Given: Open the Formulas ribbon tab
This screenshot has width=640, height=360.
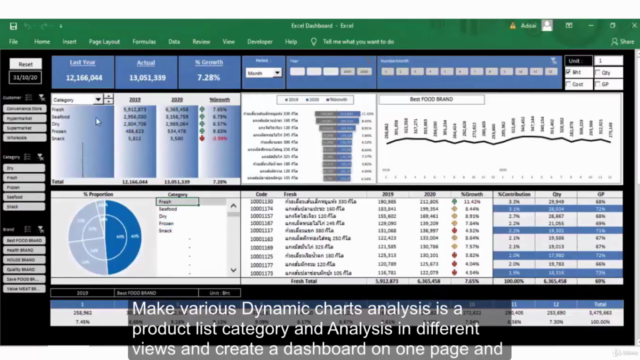Looking at the screenshot, I should pyautogui.click(x=144, y=42).
